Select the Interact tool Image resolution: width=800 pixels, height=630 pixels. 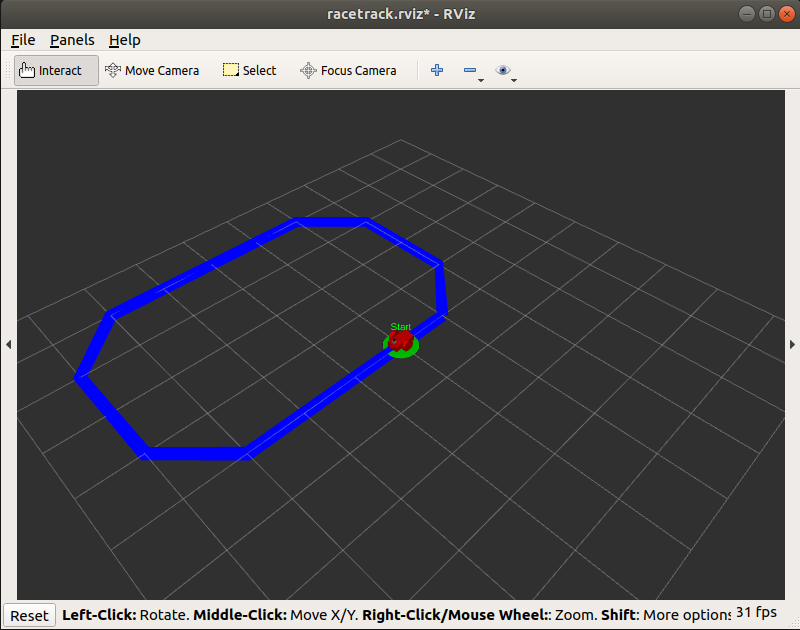tap(56, 70)
